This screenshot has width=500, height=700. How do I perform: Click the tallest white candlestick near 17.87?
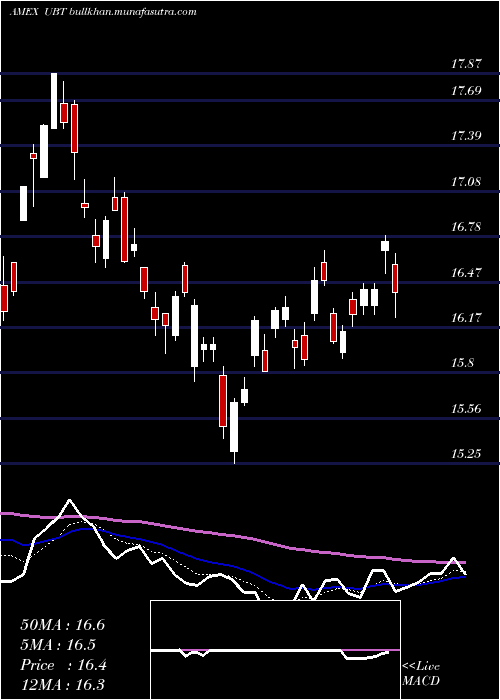point(54,101)
